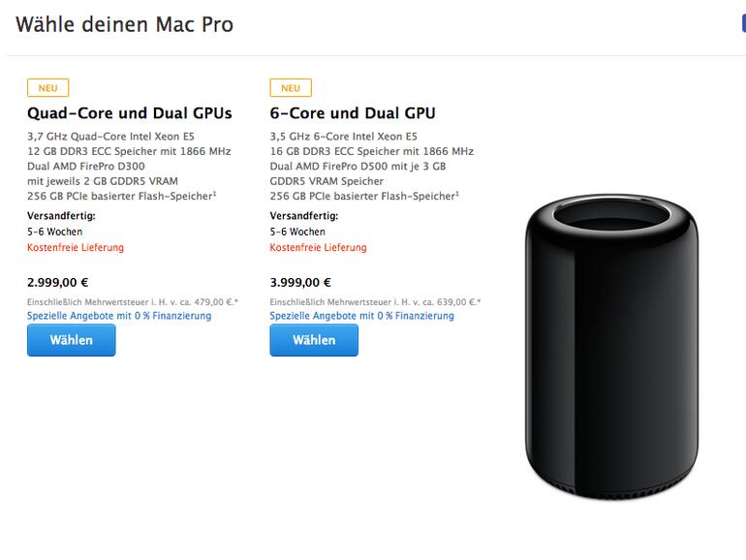Click Wählen button for 6-Core model
The width and height of the screenshot is (746, 560).
pos(313,340)
